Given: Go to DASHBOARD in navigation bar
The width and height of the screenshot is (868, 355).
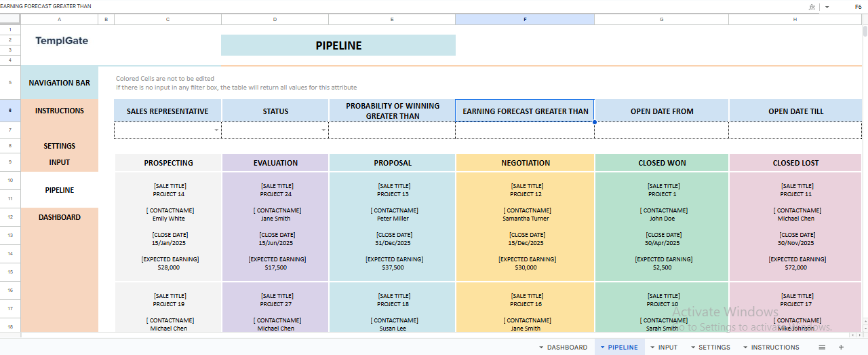Looking at the screenshot, I should coord(60,217).
